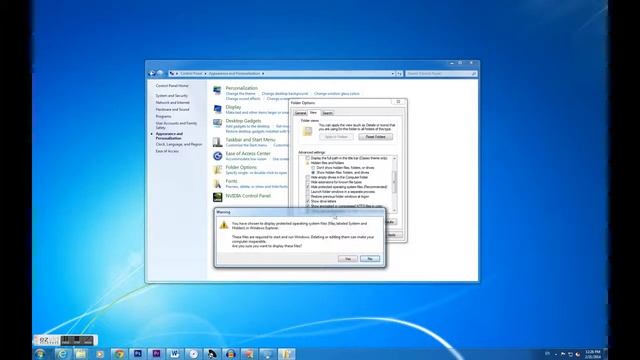
Task: Launch Windows Media Player from the taskbar
Action: tap(100, 354)
